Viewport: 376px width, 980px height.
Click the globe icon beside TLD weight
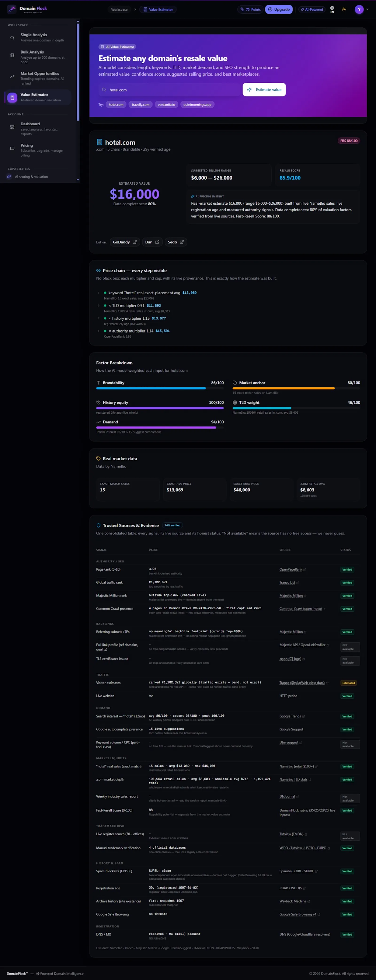235,403
